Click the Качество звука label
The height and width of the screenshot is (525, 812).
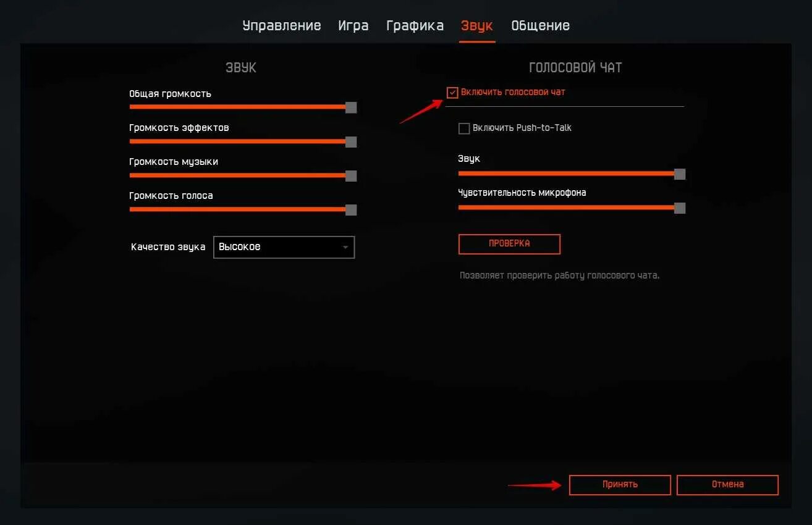[x=168, y=246]
